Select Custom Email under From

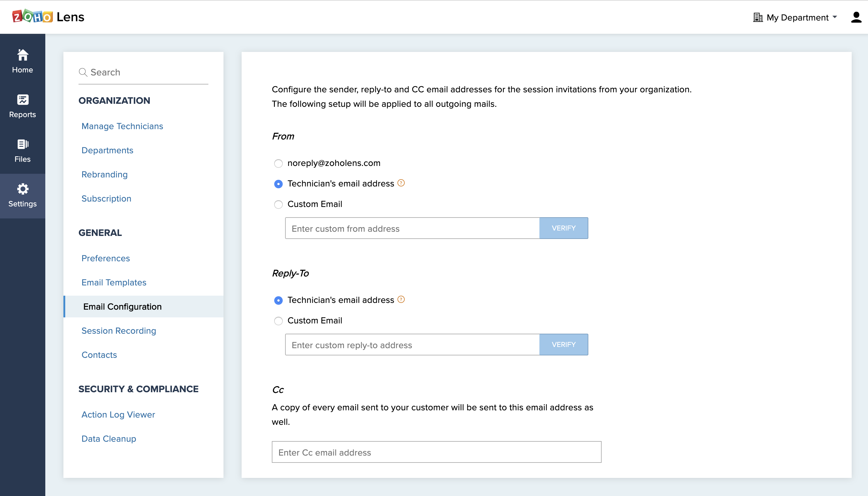click(x=278, y=204)
